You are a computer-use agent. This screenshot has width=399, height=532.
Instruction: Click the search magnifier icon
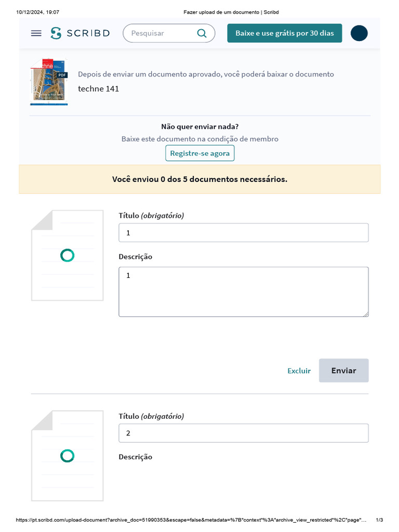pyautogui.click(x=202, y=33)
